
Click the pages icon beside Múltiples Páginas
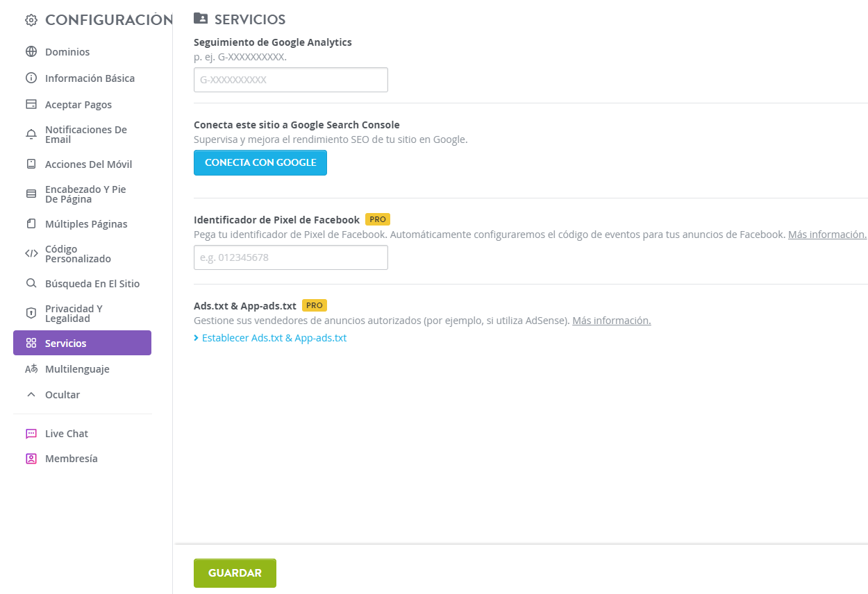(x=31, y=224)
